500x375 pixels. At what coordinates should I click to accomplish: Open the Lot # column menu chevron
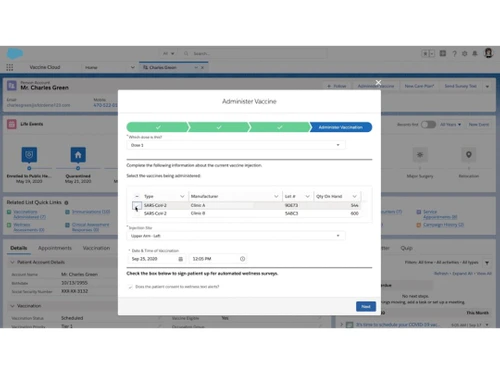pyautogui.click(x=307, y=196)
